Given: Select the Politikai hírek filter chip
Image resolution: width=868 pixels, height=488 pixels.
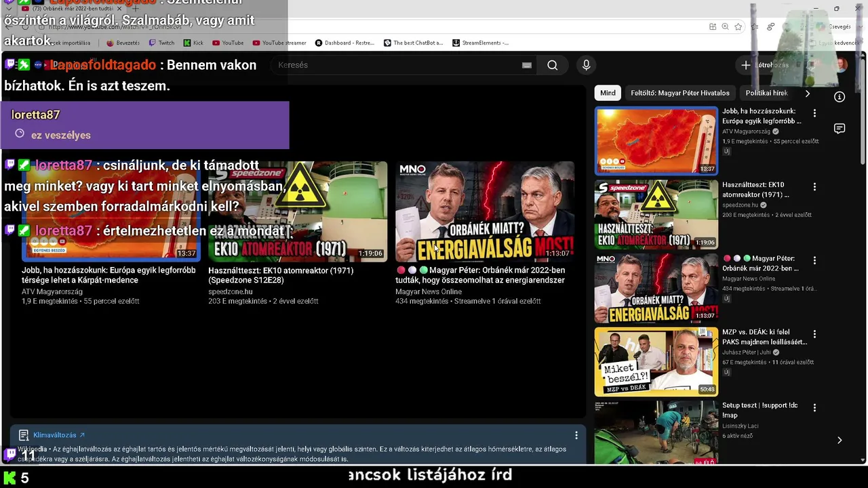Looking at the screenshot, I should pos(766,93).
